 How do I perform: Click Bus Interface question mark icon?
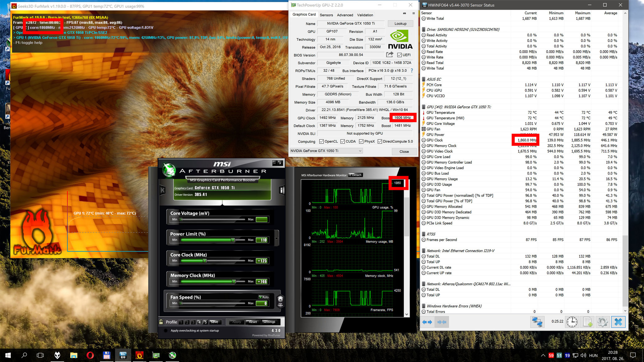coord(412,71)
